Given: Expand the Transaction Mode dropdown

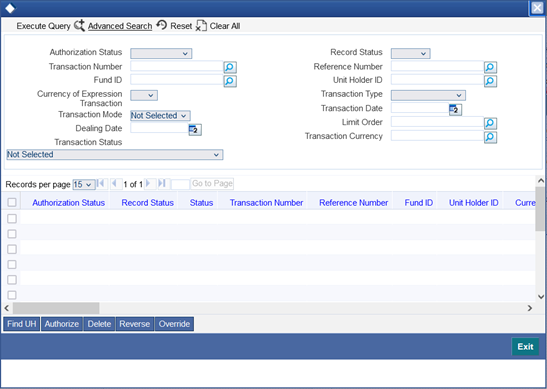Looking at the screenshot, I should 160,115.
